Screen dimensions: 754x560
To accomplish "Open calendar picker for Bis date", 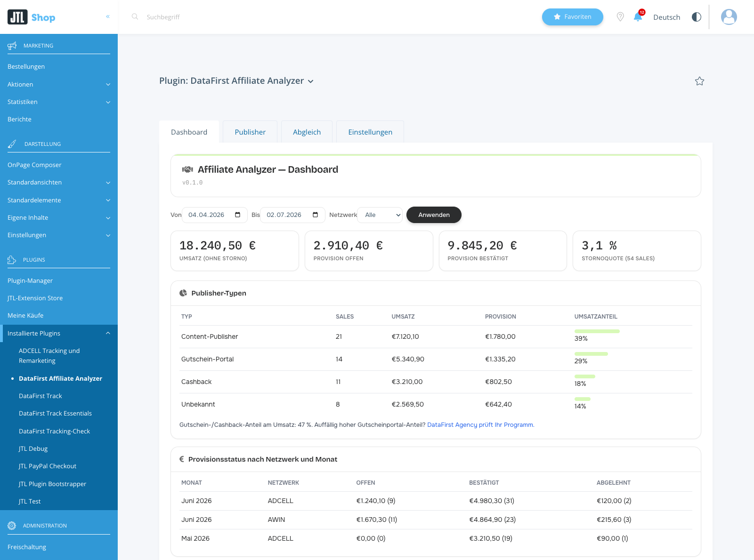I will tap(316, 215).
